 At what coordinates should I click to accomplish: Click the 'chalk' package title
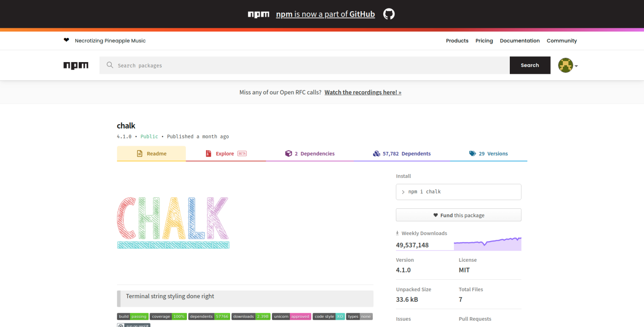[x=126, y=125]
